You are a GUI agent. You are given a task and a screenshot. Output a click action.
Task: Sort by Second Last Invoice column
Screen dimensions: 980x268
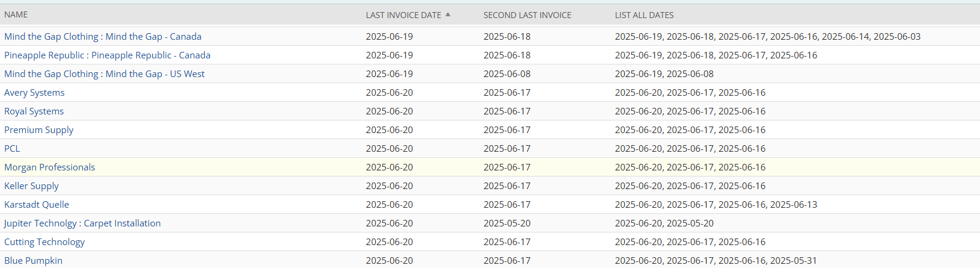coord(527,15)
